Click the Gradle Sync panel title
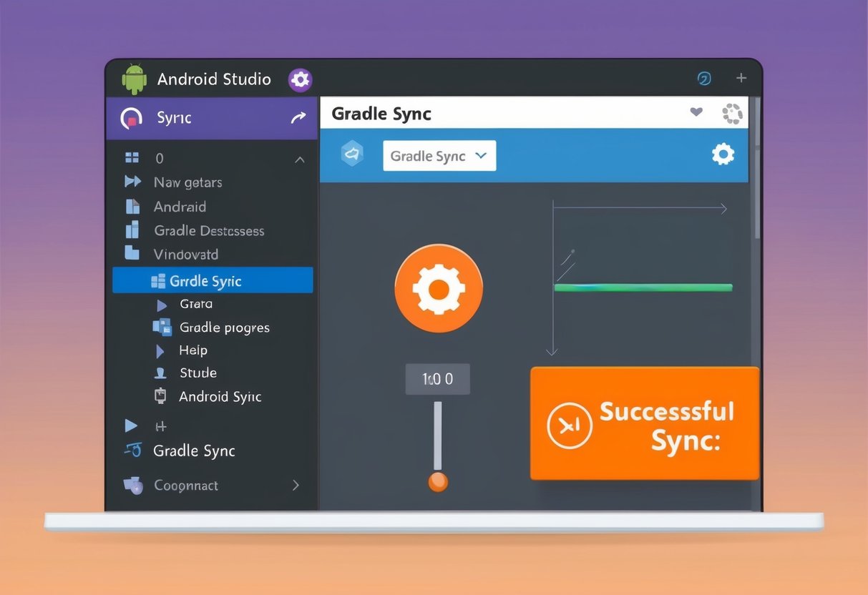 click(381, 114)
